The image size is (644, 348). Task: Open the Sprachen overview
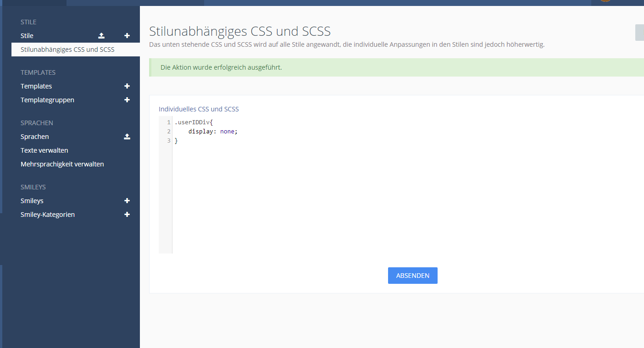tap(35, 137)
